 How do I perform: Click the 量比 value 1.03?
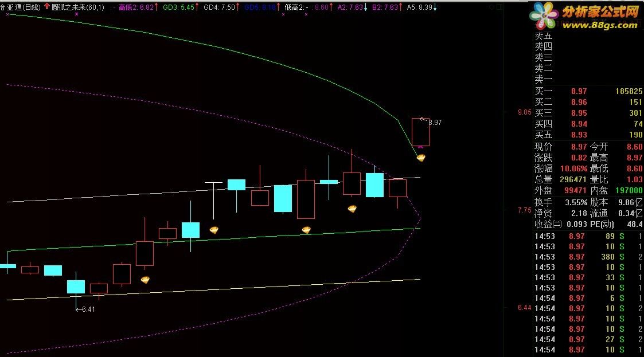(x=635, y=179)
